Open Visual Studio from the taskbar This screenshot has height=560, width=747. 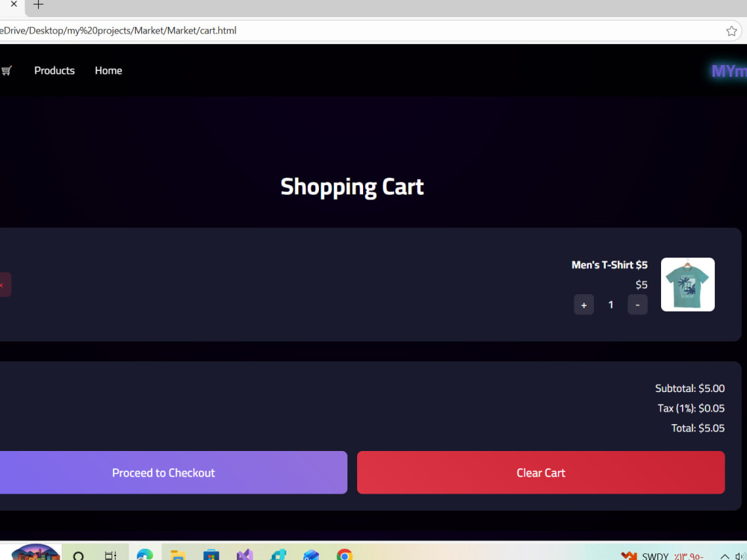(x=244, y=555)
